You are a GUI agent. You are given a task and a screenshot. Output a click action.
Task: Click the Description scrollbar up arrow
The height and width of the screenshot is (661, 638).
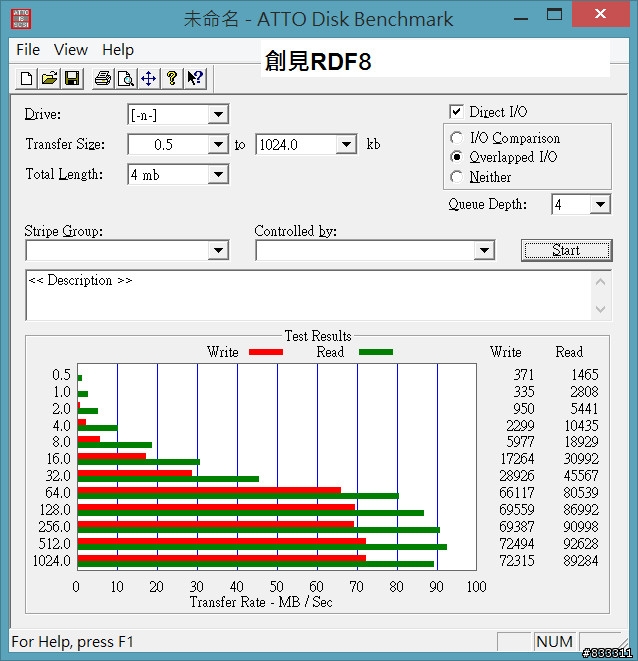click(601, 282)
